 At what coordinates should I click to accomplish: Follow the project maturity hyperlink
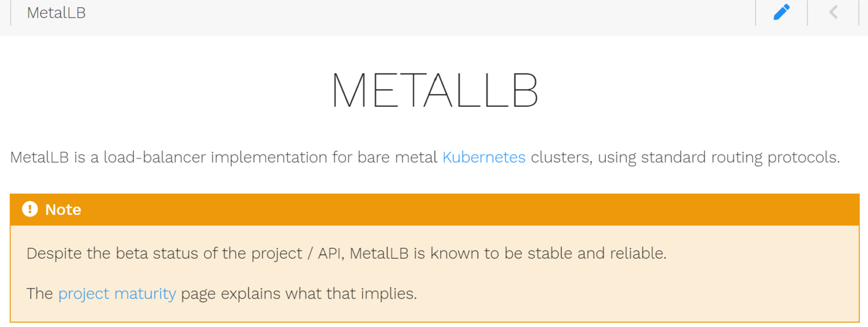[117, 294]
